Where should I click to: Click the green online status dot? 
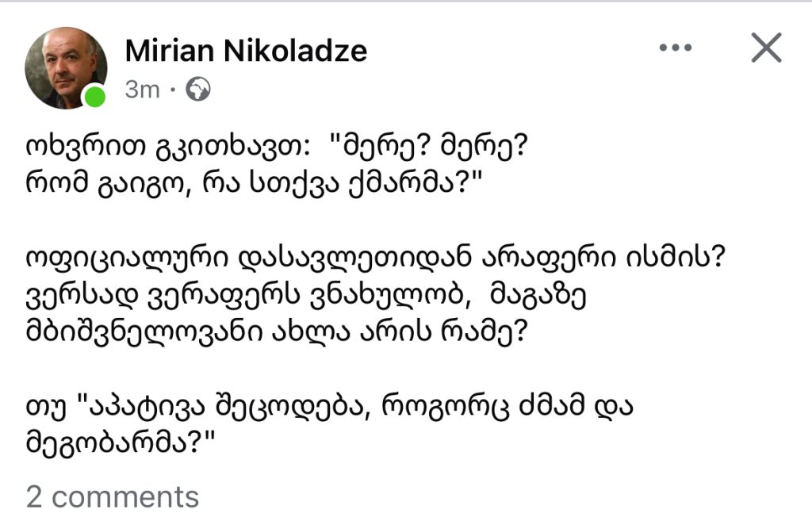click(x=95, y=97)
